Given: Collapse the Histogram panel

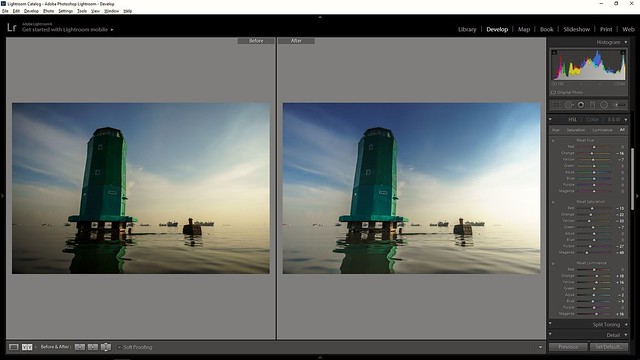Looking at the screenshot, I should [626, 42].
